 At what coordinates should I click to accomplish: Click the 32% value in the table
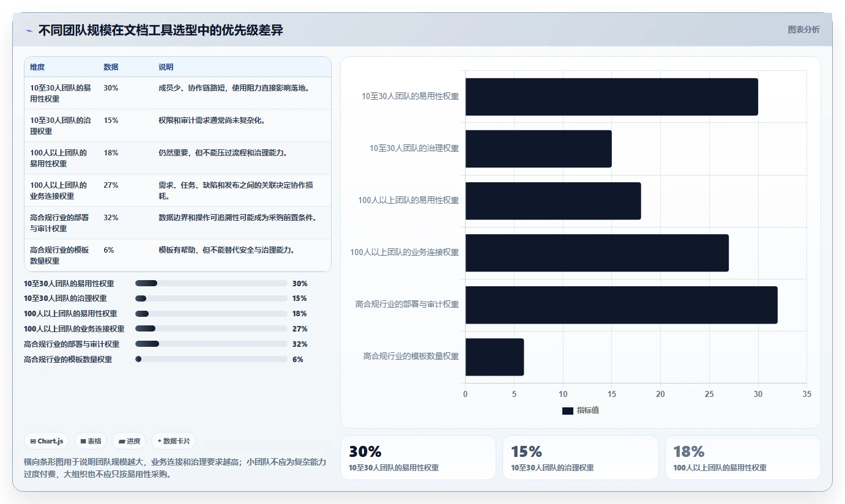111,218
